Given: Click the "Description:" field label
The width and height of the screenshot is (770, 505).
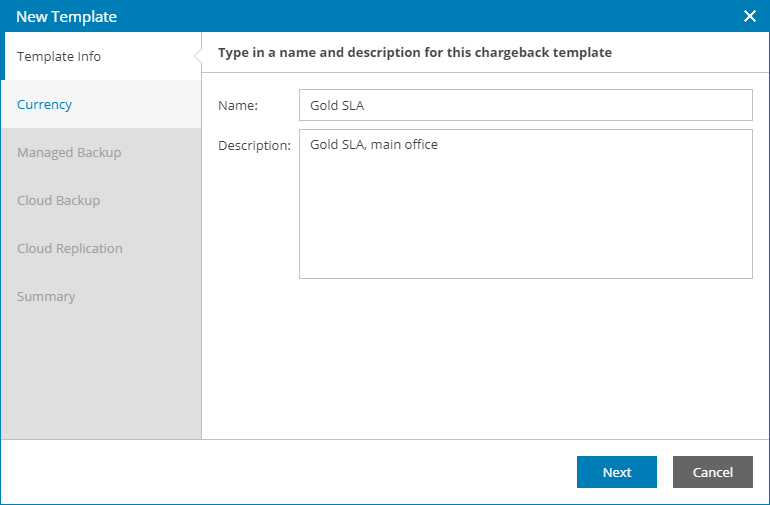Looking at the screenshot, I should click(x=254, y=146).
